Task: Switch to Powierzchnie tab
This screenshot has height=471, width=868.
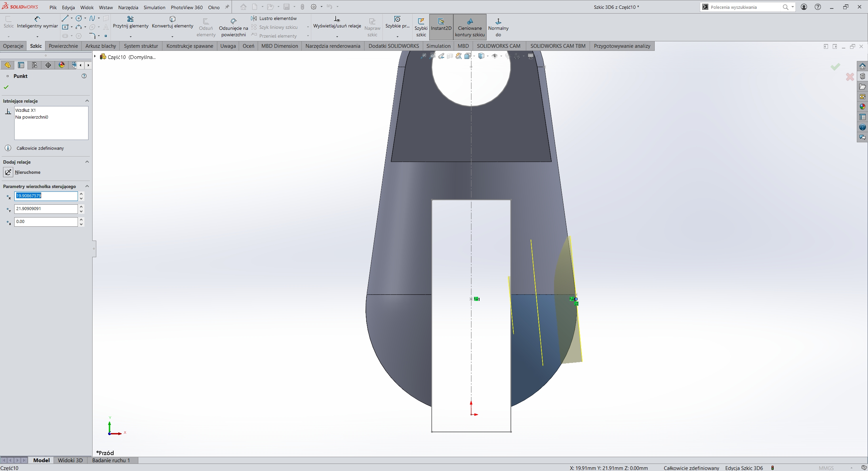Action: coord(63,46)
